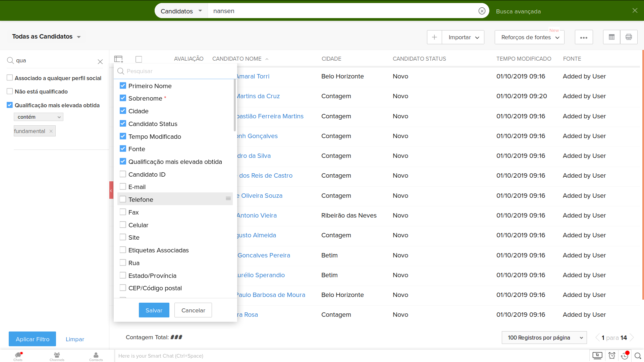This screenshot has width=644, height=362.
Task: Click the Limpar link
Action: click(75, 339)
